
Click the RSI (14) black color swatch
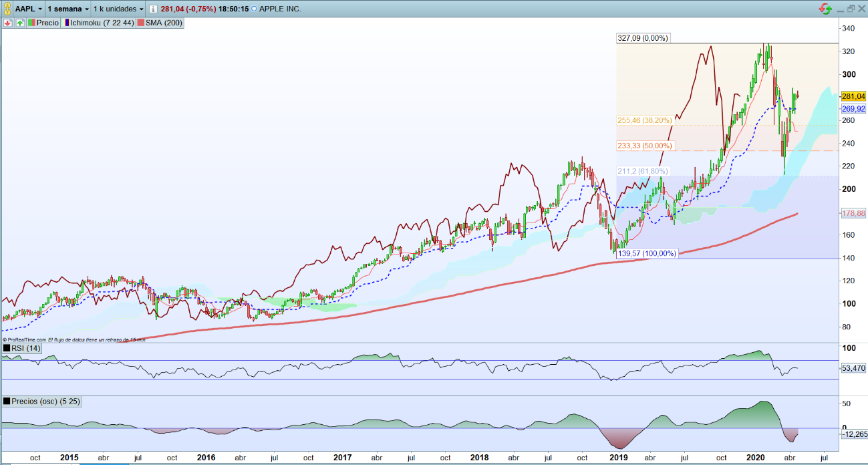[x=6, y=348]
